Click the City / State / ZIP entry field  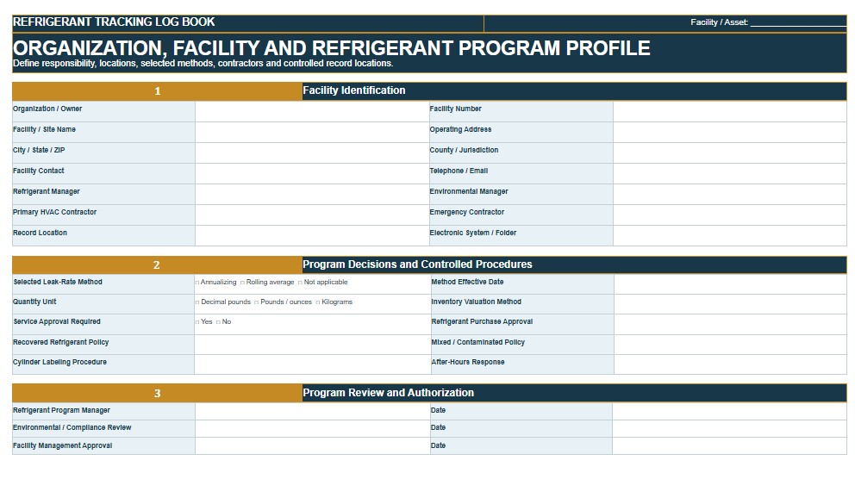click(313, 153)
